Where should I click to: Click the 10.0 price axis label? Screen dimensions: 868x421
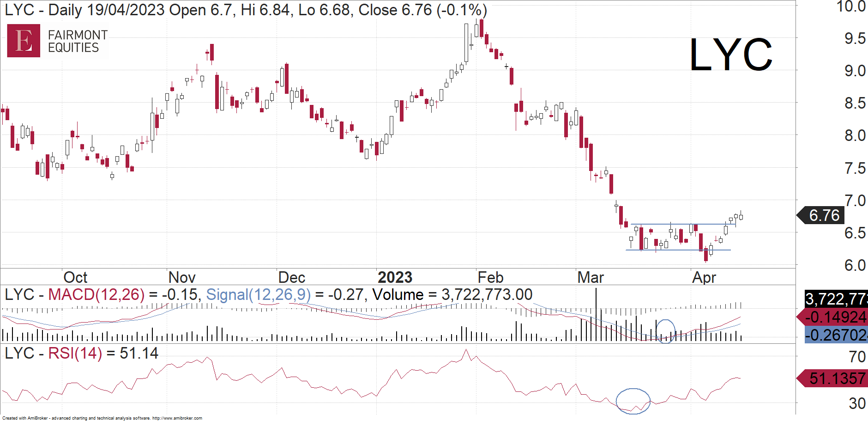tap(851, 6)
